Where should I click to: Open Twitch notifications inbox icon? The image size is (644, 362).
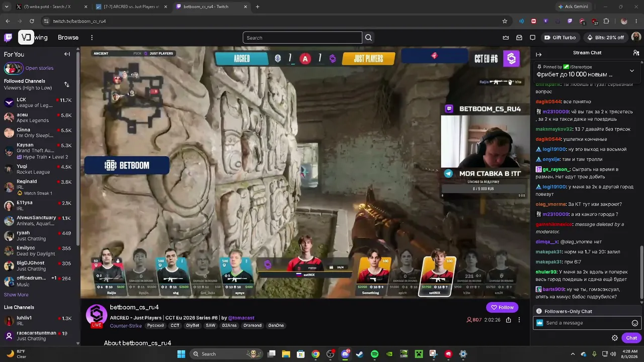click(x=519, y=38)
